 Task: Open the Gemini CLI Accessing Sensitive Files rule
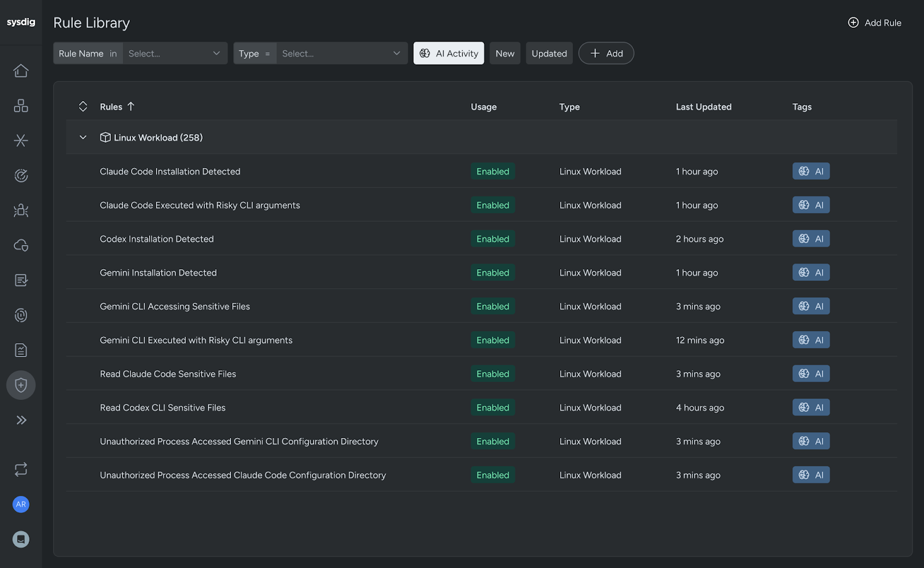click(175, 306)
